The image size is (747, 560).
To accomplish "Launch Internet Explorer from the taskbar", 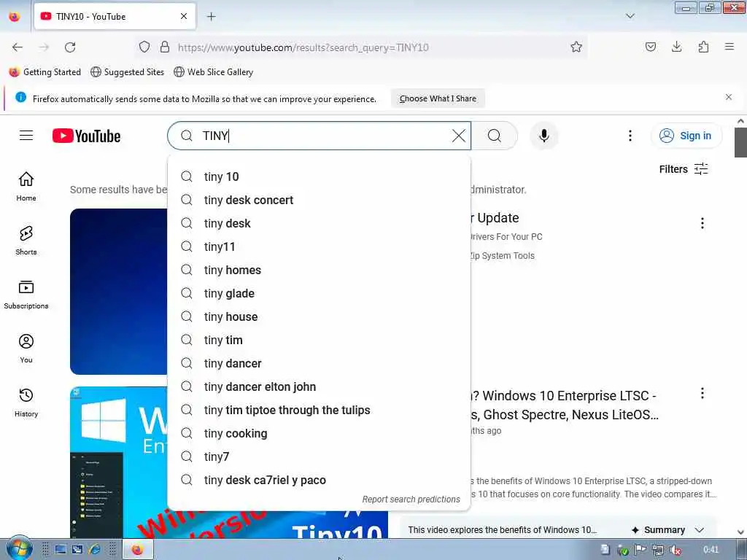I will coord(95,550).
